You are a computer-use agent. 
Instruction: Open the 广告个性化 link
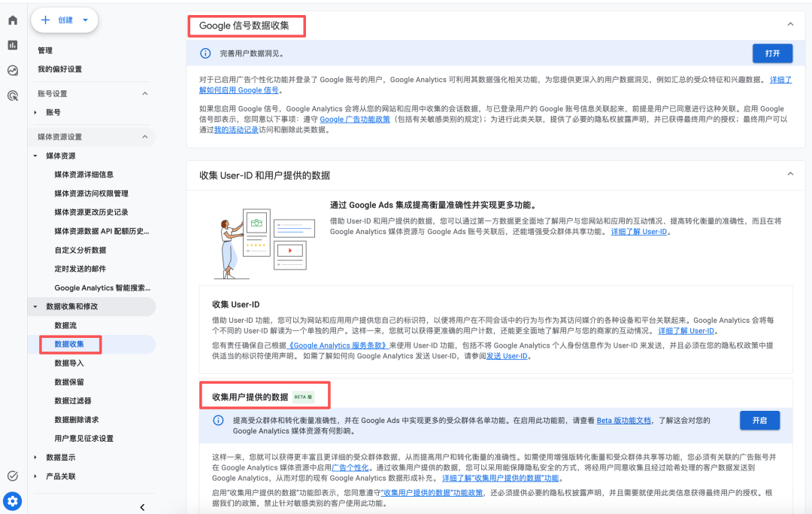click(x=350, y=467)
